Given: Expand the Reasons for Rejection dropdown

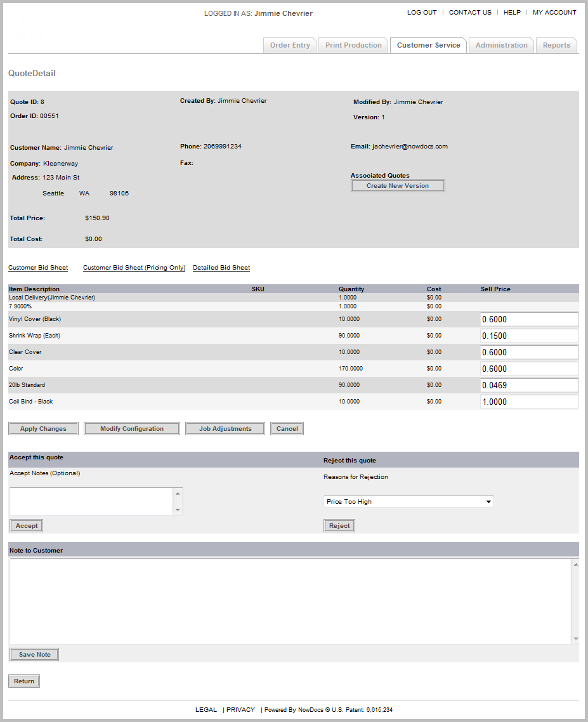Looking at the screenshot, I should [x=408, y=501].
